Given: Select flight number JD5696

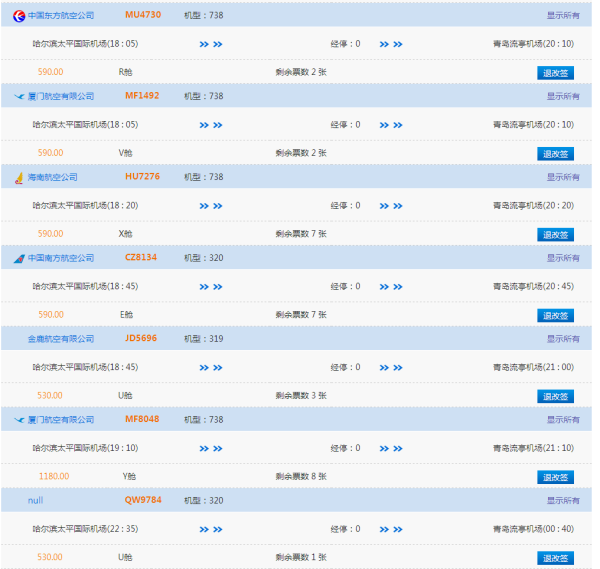Looking at the screenshot, I should point(141,338).
